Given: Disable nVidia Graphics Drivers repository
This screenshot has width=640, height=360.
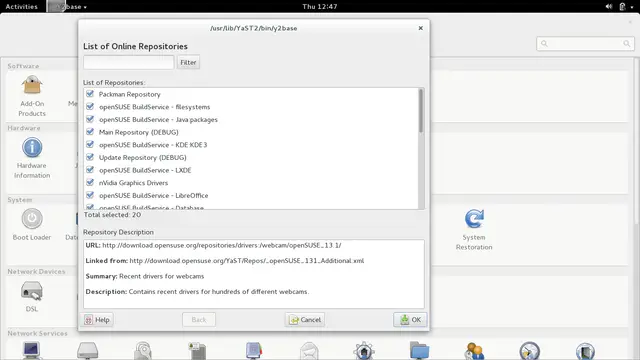Looking at the screenshot, I should [x=90, y=182].
